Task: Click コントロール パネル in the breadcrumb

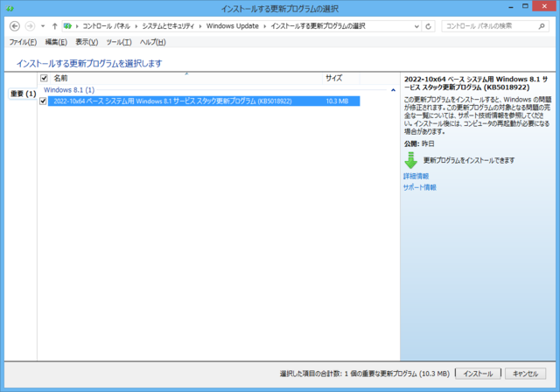Action: [x=107, y=26]
